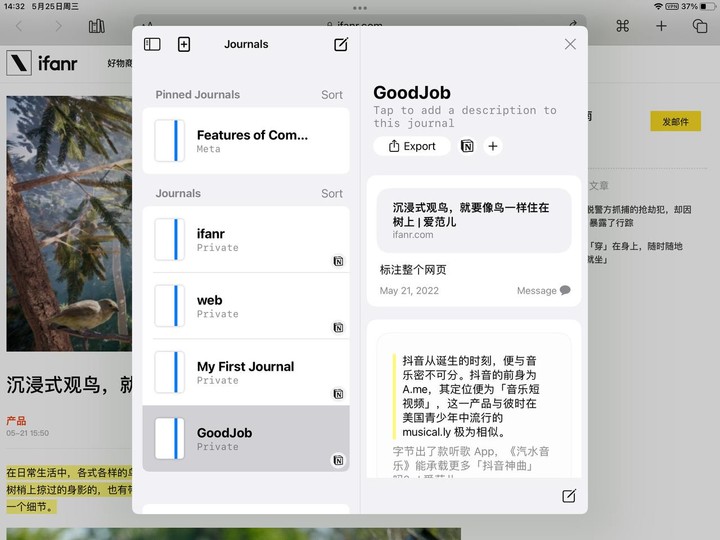Open the bird in tree article image
Viewport: 720px width, 540px height.
(69, 224)
